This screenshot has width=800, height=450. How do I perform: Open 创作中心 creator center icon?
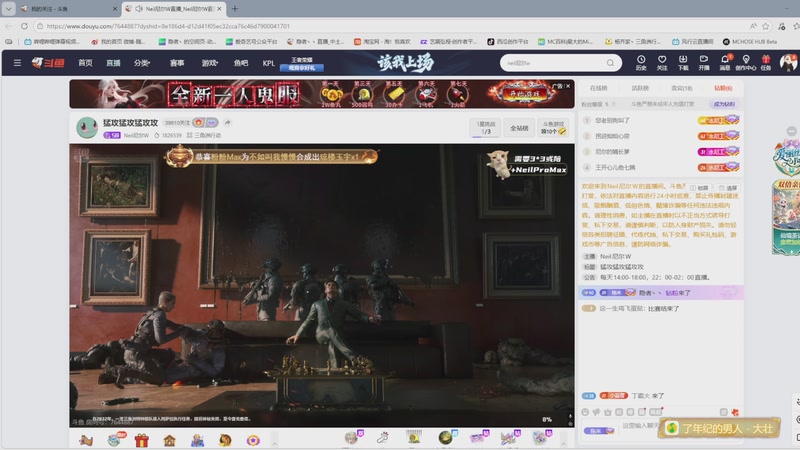[745, 63]
